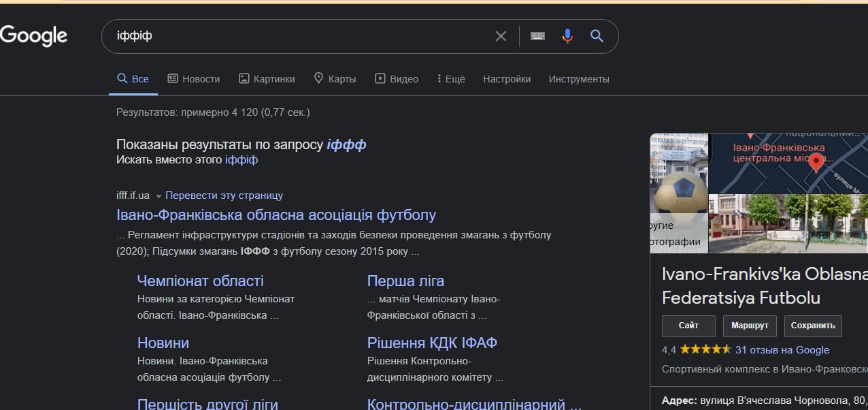
Task: Open Рішення КДК ІФАФ sitelink
Action: pos(432,343)
